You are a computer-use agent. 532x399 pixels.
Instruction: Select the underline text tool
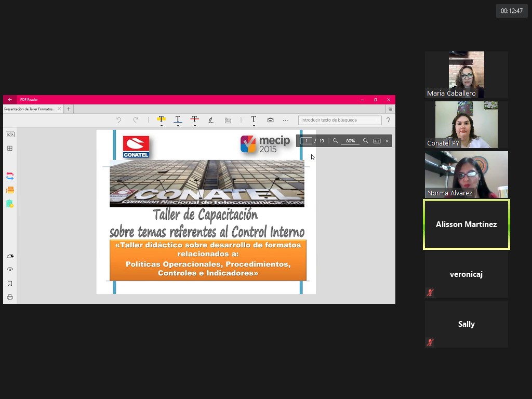[178, 119]
